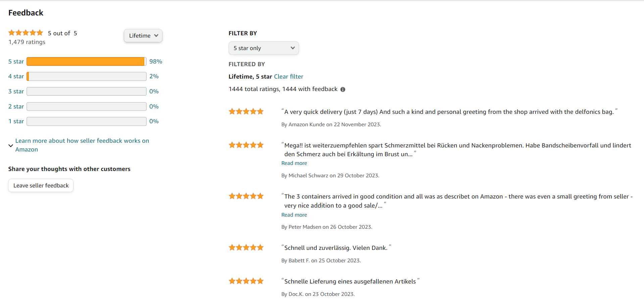Viewport: 644px width, 306px height.
Task: Click Read more on Michael Schwarz's review
Action: tap(294, 163)
